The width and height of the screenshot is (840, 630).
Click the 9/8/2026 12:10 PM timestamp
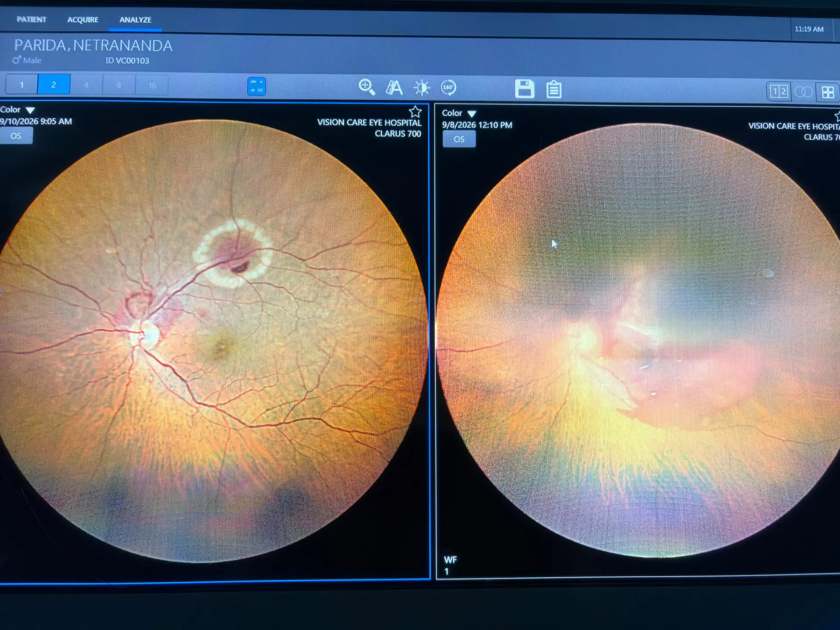pos(477,125)
